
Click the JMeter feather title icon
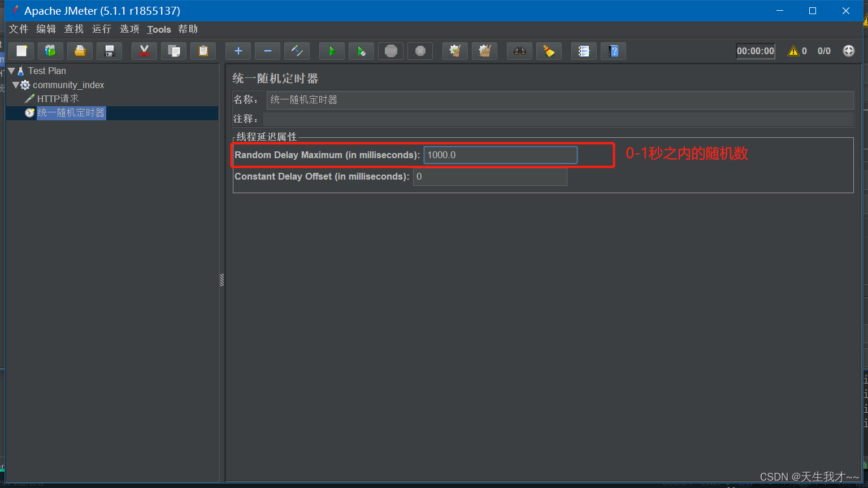pyautogui.click(x=15, y=10)
